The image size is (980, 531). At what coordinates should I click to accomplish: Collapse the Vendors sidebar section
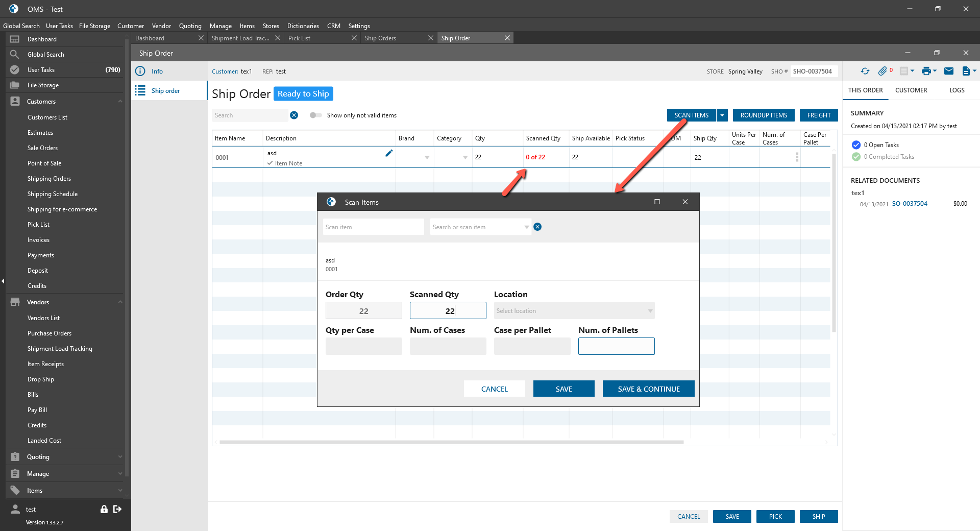[x=120, y=302]
